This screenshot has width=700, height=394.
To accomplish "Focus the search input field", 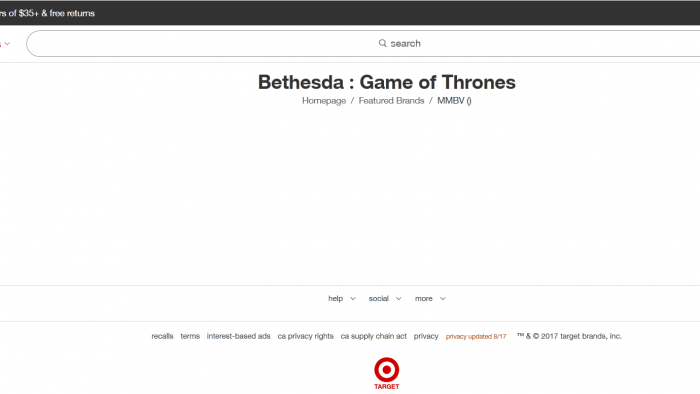I will [x=363, y=44].
